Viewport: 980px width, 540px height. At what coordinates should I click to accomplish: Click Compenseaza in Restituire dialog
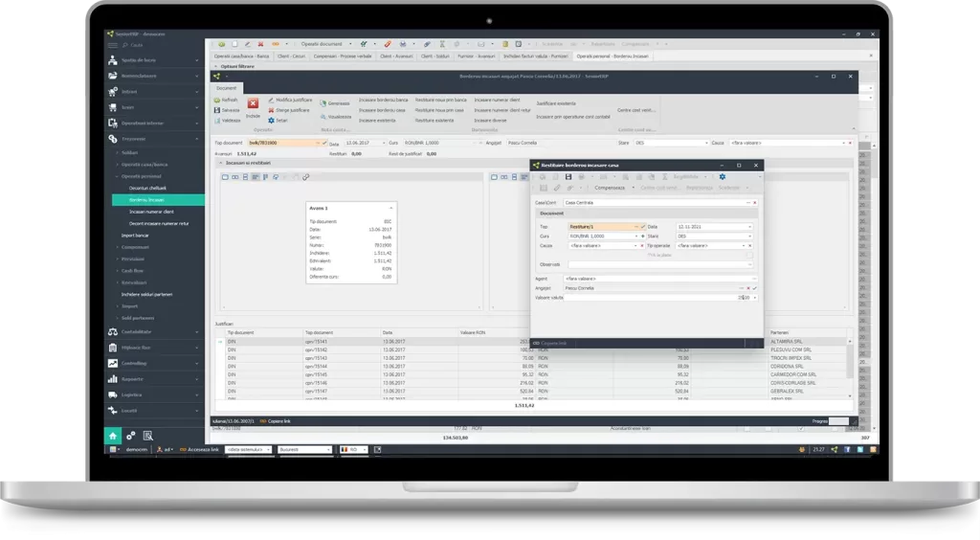tap(610, 188)
